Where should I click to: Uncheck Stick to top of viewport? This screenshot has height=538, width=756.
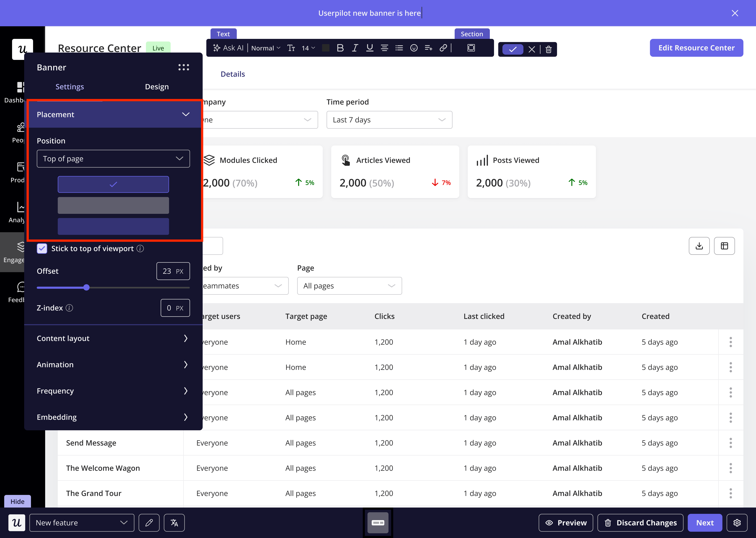tap(42, 249)
